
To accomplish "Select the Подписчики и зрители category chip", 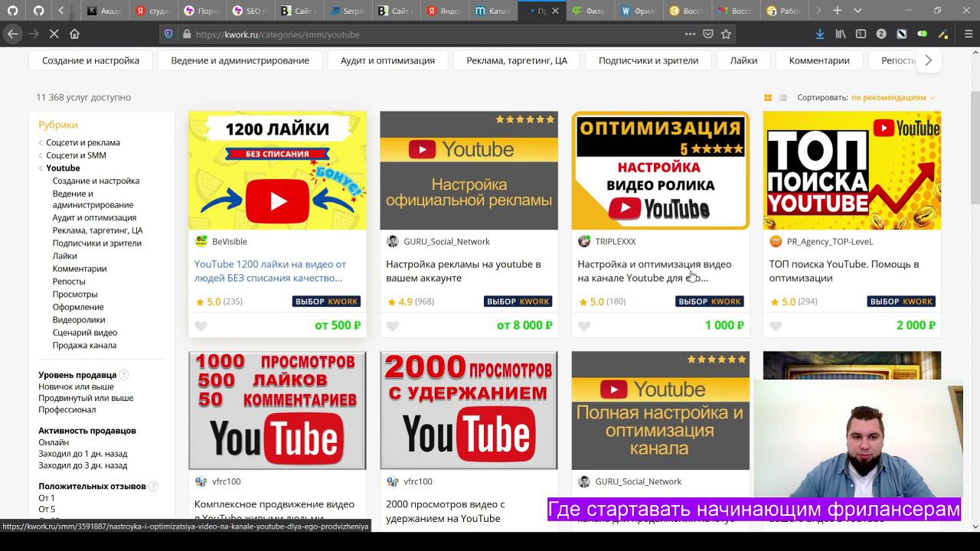I will coord(648,60).
